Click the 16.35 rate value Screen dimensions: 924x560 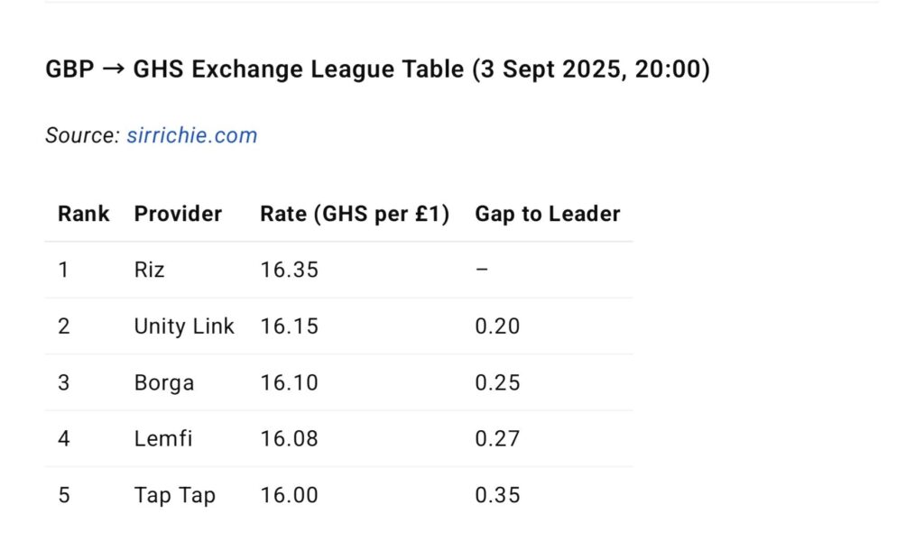[289, 270]
